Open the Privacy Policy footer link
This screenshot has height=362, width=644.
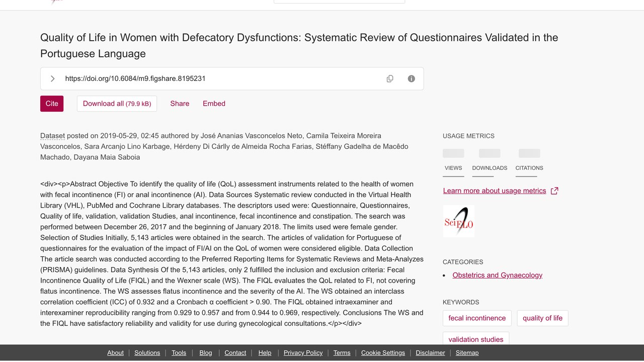[303, 353]
